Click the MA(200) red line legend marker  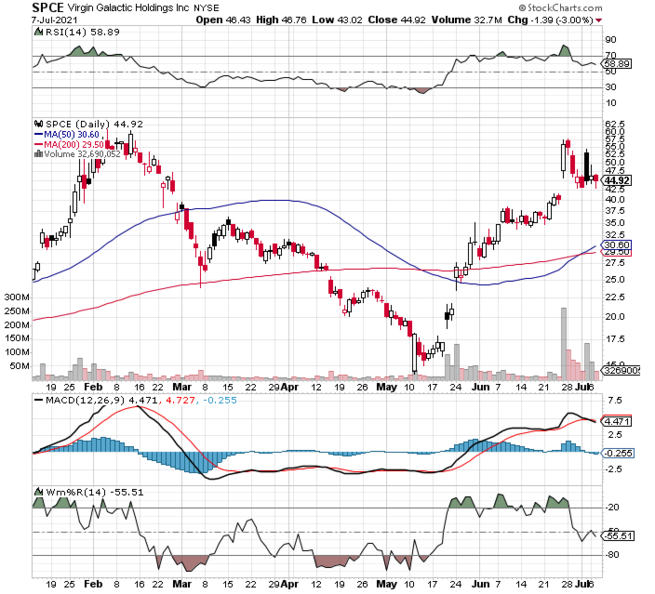(39, 144)
